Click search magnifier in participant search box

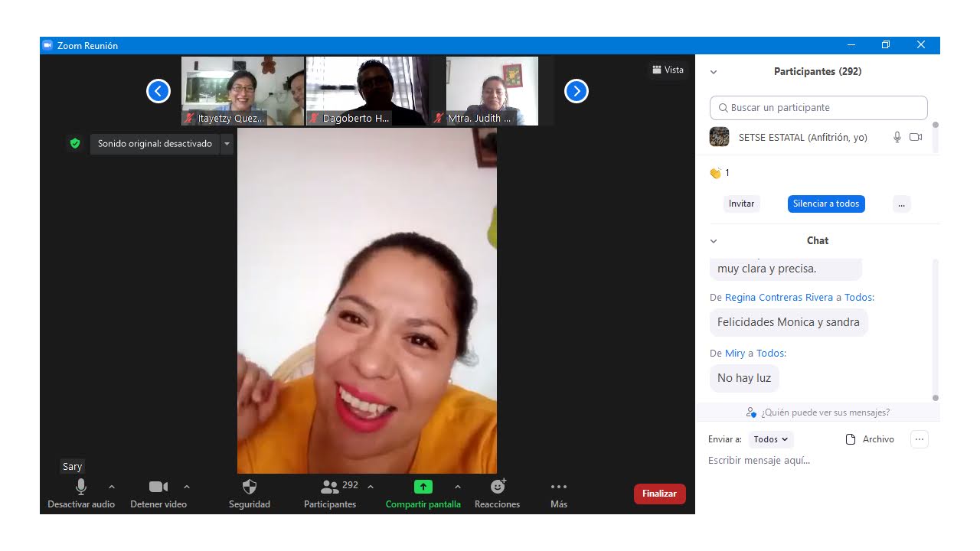tap(723, 108)
